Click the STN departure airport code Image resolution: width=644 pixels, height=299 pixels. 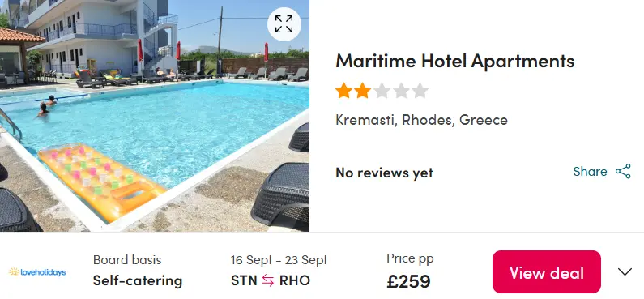point(244,281)
